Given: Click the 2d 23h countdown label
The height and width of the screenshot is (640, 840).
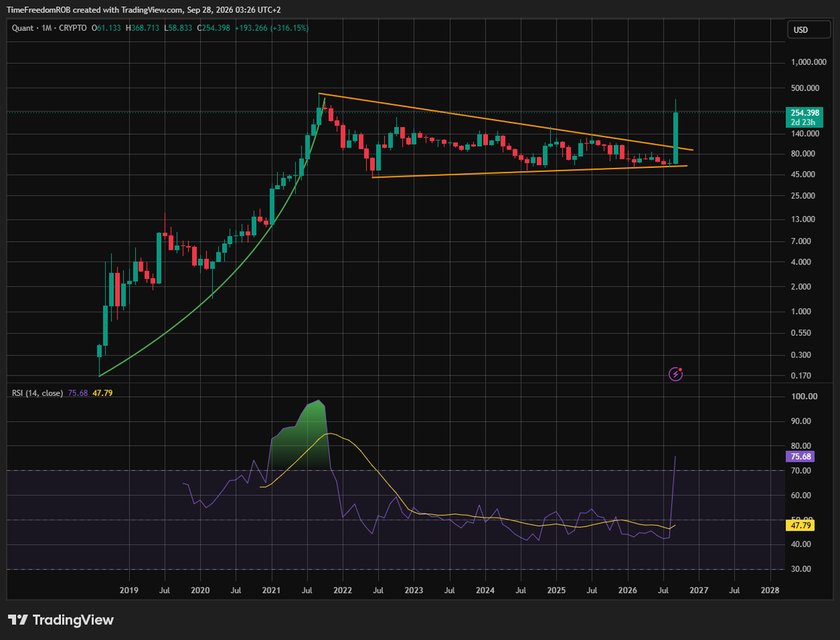Looking at the screenshot, I should pos(803,122).
